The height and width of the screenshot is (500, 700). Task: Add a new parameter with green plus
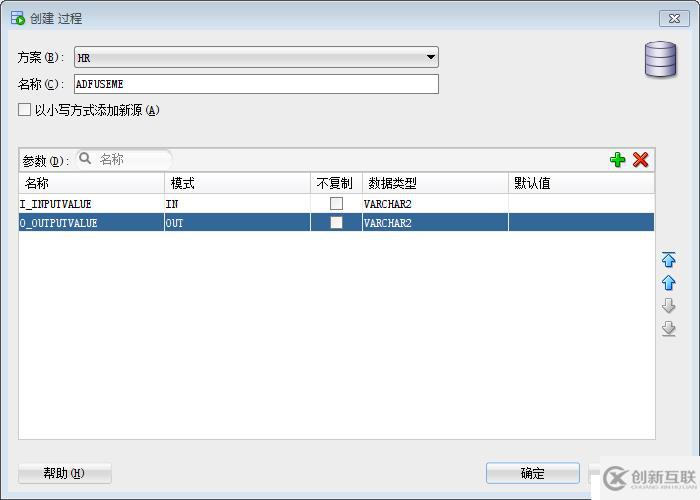point(617,160)
